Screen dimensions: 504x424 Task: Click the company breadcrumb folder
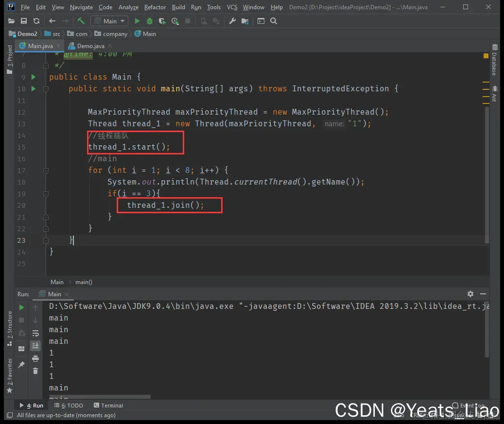(111, 34)
